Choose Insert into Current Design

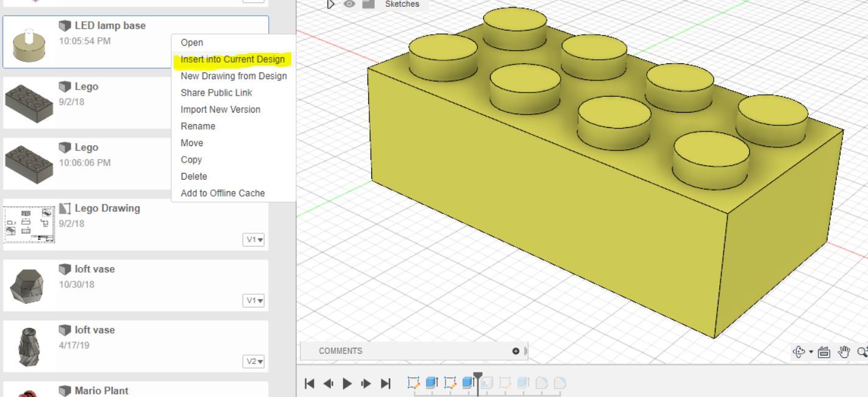[x=234, y=59]
